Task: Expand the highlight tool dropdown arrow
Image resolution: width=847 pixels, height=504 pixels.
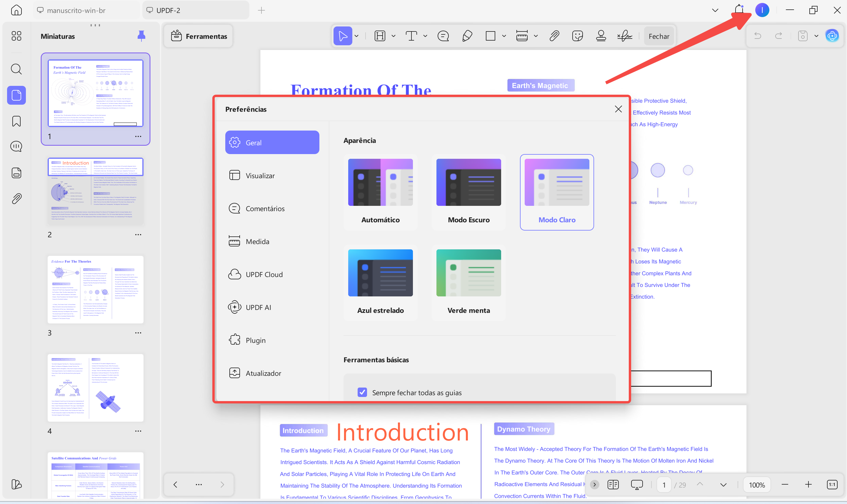Action: [393, 36]
